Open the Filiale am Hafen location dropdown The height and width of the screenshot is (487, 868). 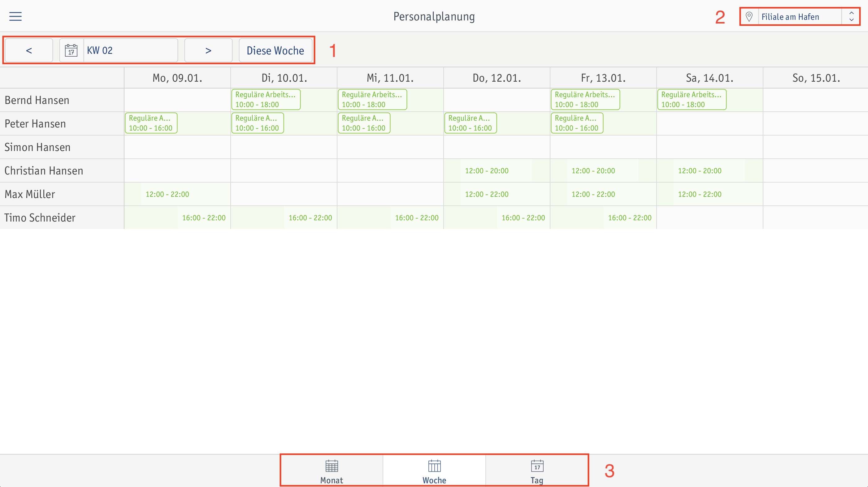[799, 16]
